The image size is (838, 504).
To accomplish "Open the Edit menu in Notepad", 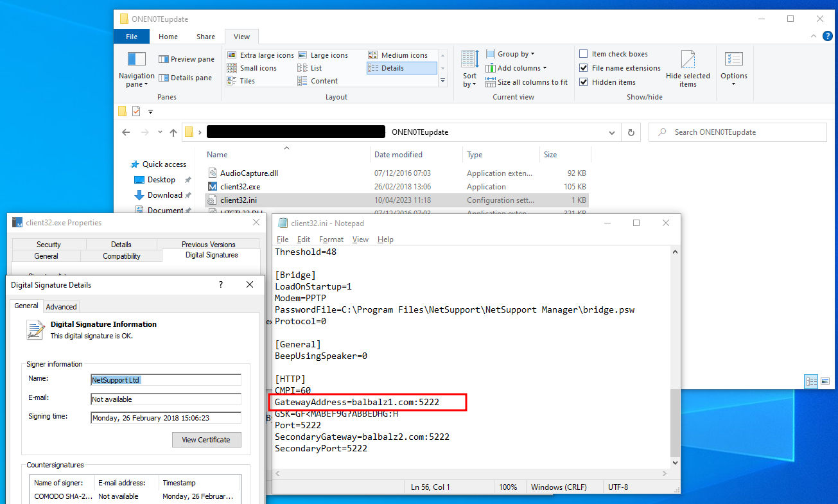I will pos(304,239).
